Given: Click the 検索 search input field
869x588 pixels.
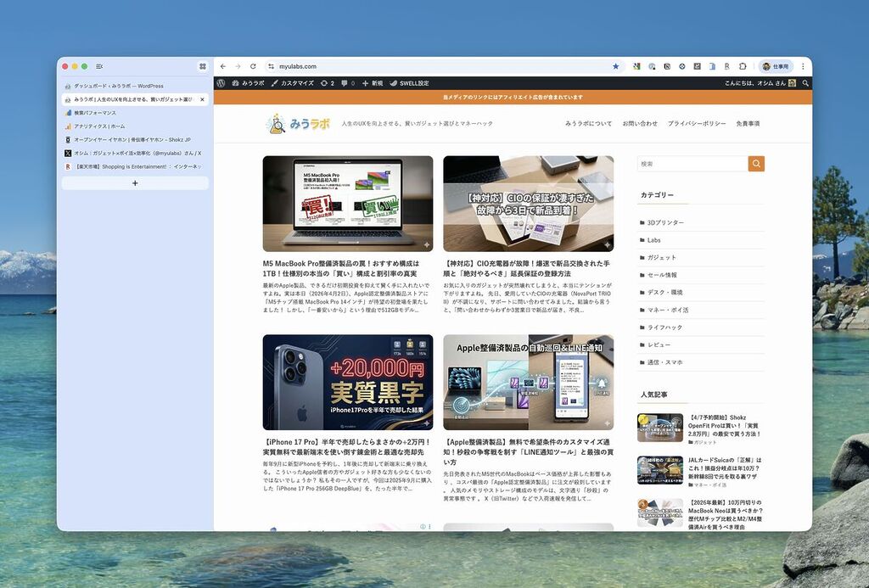Looking at the screenshot, I should click(x=691, y=164).
